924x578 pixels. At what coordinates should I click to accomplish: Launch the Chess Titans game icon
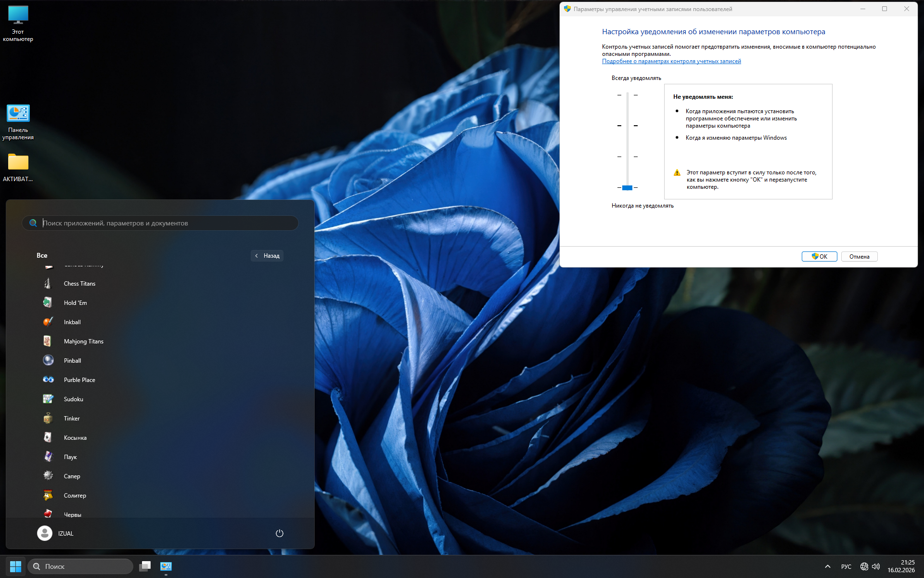48,284
